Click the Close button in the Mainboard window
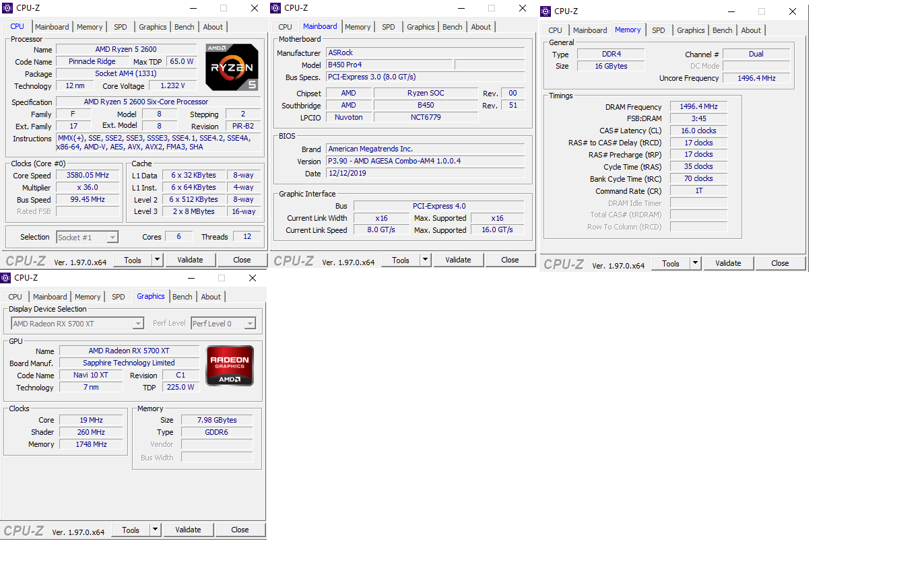The image size is (924, 568). click(x=510, y=260)
